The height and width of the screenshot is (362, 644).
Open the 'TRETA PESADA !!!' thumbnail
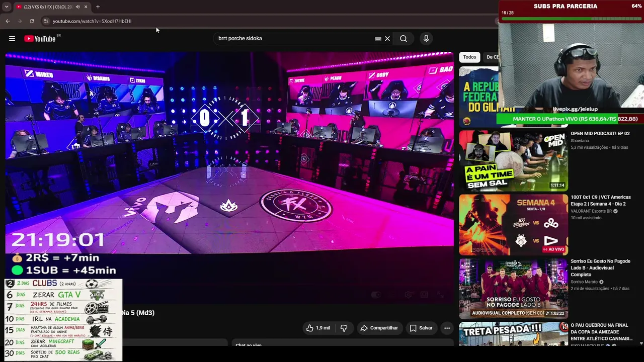pos(513,334)
